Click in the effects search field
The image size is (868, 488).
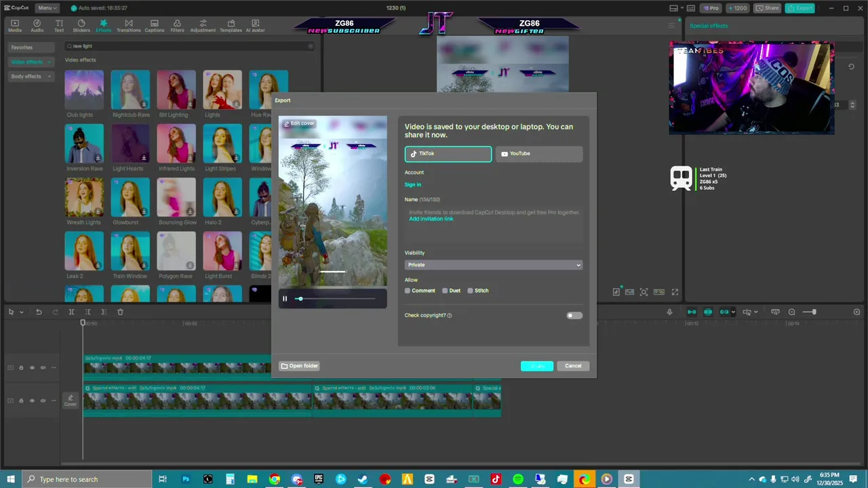190,46
